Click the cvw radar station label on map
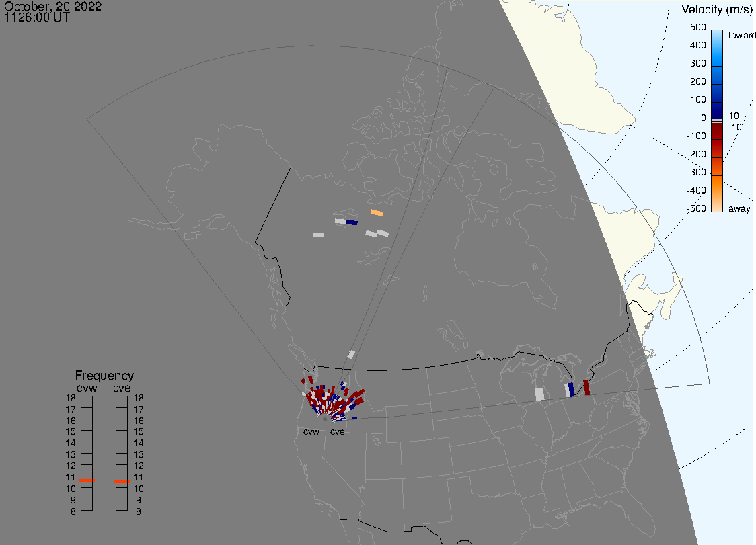 point(311,432)
